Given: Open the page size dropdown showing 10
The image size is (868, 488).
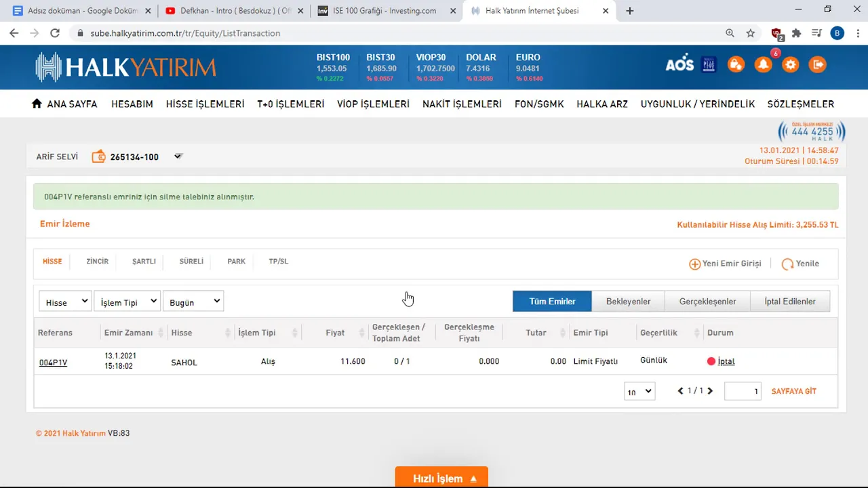Looking at the screenshot, I should (x=639, y=391).
